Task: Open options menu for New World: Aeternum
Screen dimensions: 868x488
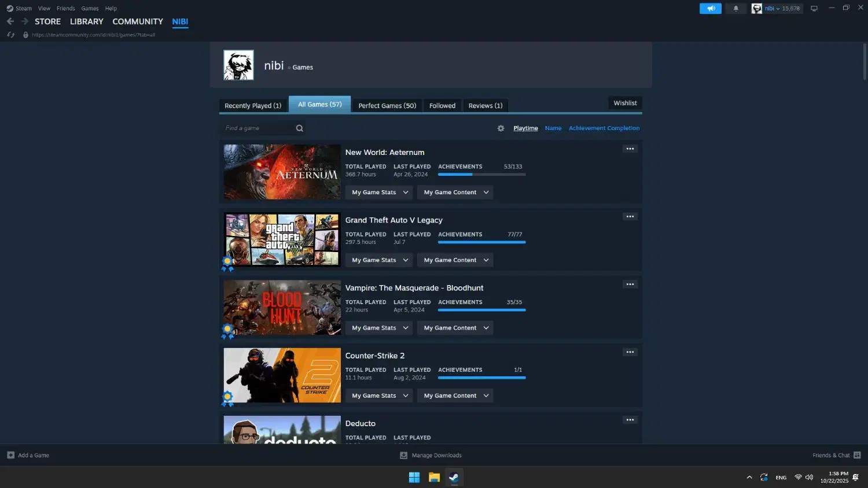Action: (x=630, y=149)
